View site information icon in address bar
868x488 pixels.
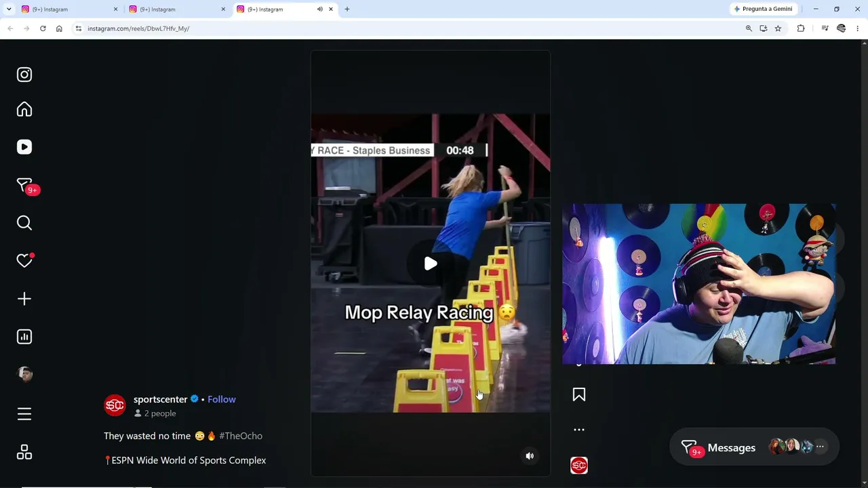(x=79, y=28)
